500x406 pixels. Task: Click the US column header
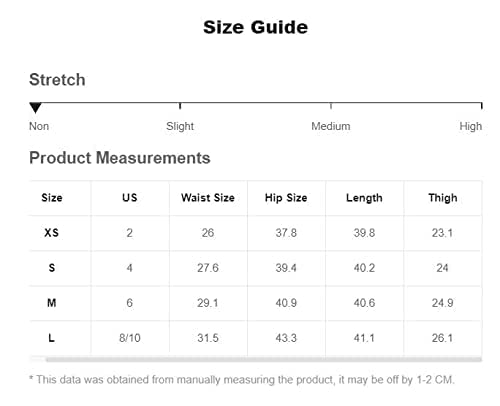[130, 198]
